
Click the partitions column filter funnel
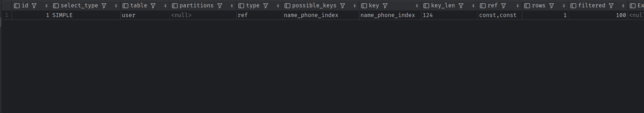click(220, 6)
